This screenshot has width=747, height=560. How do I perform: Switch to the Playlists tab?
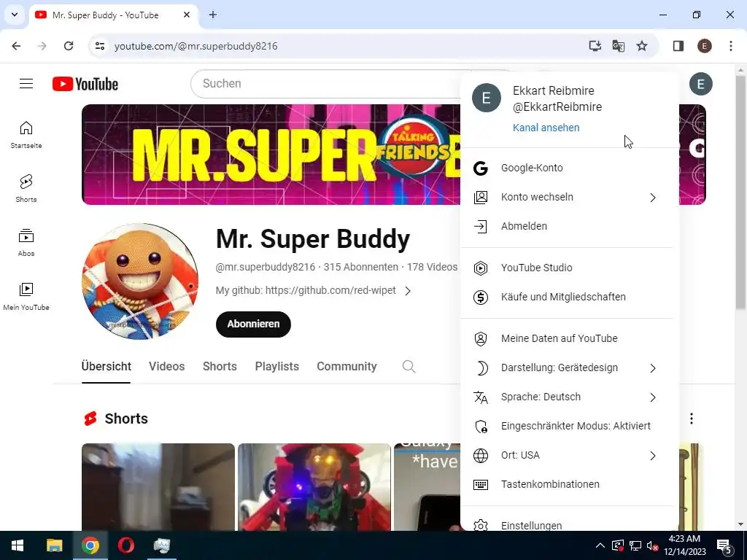click(276, 366)
